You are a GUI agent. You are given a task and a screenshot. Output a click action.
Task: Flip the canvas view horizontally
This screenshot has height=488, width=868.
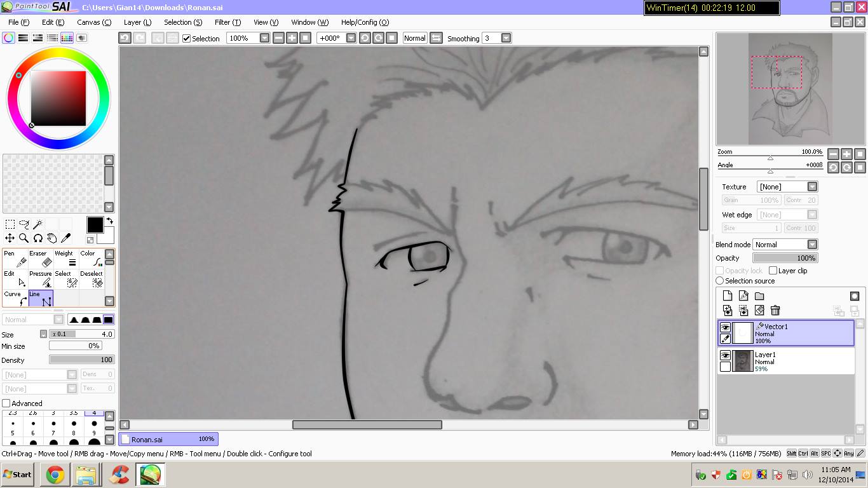tap(436, 38)
